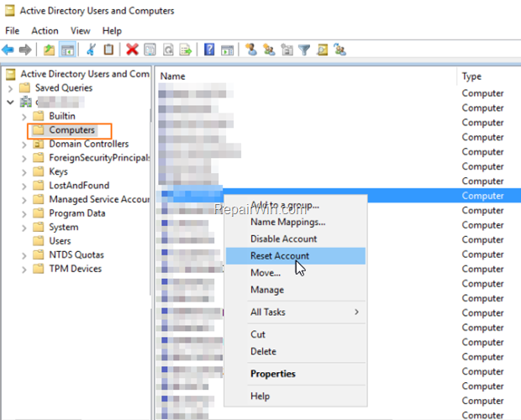Screen dimensions: 521x420
Task: Click the Forward arrow toolbar icon
Action: 25,50
